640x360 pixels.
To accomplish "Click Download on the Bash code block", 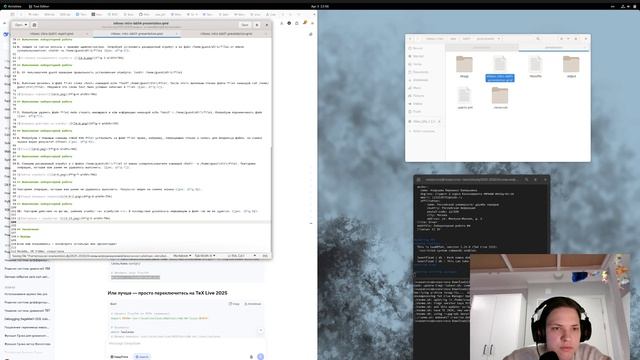I will [253, 304].
